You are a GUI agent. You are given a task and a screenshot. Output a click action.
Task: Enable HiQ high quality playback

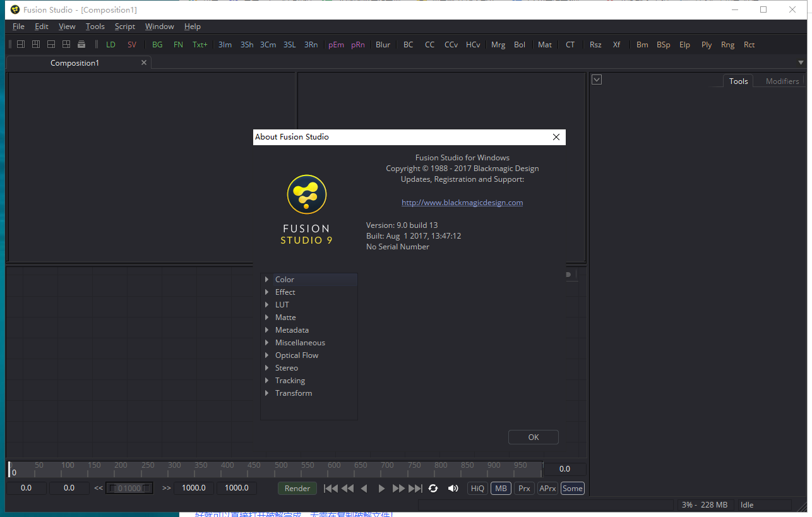coord(477,488)
